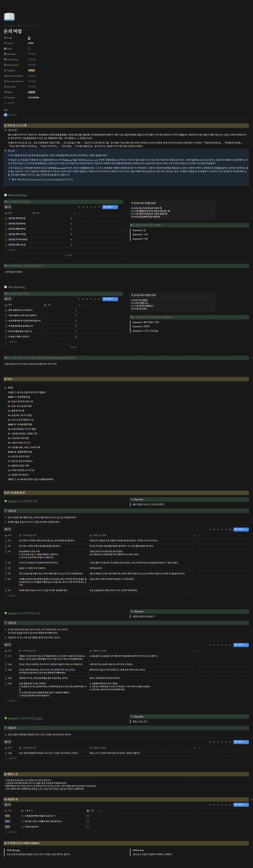Add a column to the Chapter 1 table
Viewport: 253px width, 868px height.
194,535
